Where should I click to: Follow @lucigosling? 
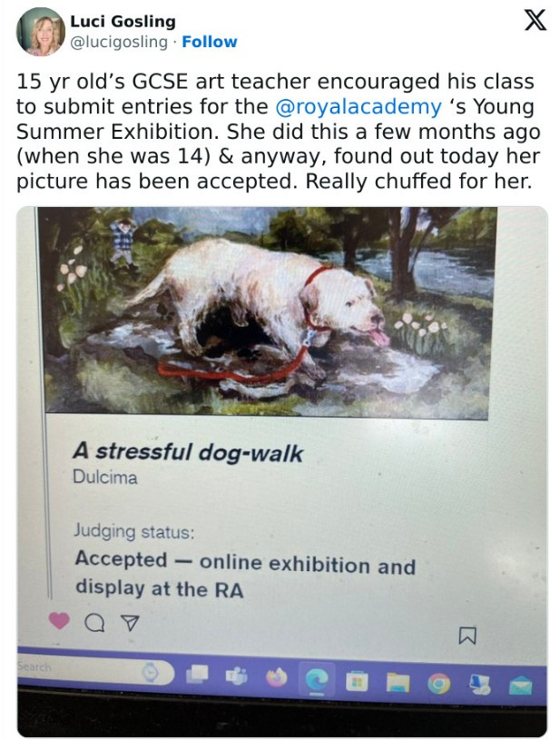click(210, 42)
